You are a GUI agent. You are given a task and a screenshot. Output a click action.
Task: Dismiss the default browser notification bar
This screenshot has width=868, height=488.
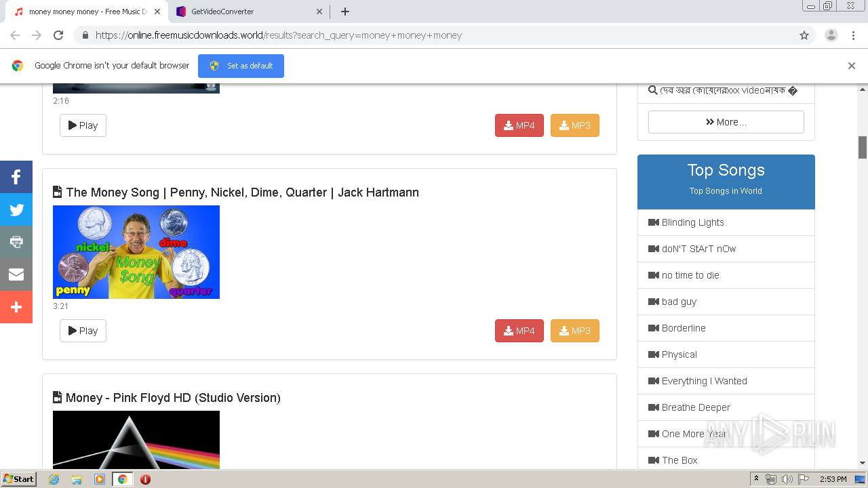pos(852,66)
